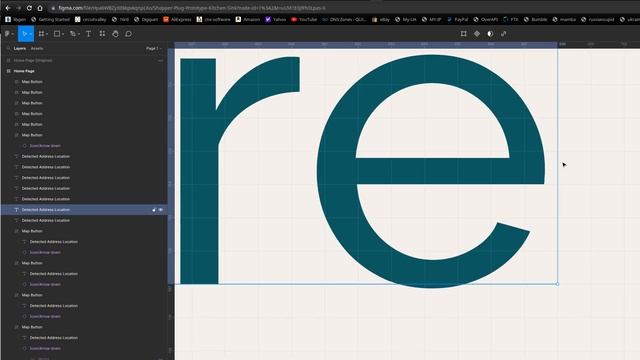The image size is (640, 360).
Task: Select the Hand tool
Action: [116, 34]
